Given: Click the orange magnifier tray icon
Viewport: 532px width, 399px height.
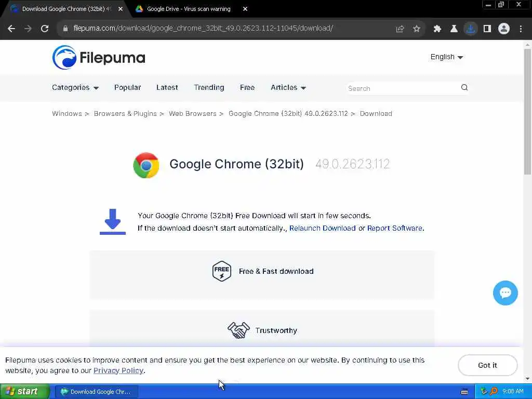Looking at the screenshot, I should pos(494,392).
